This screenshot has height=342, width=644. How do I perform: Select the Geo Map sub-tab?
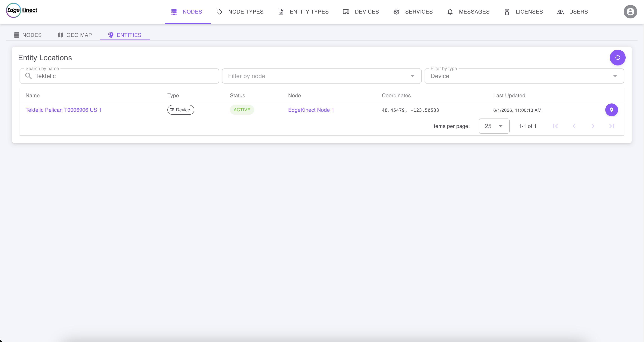pos(75,35)
